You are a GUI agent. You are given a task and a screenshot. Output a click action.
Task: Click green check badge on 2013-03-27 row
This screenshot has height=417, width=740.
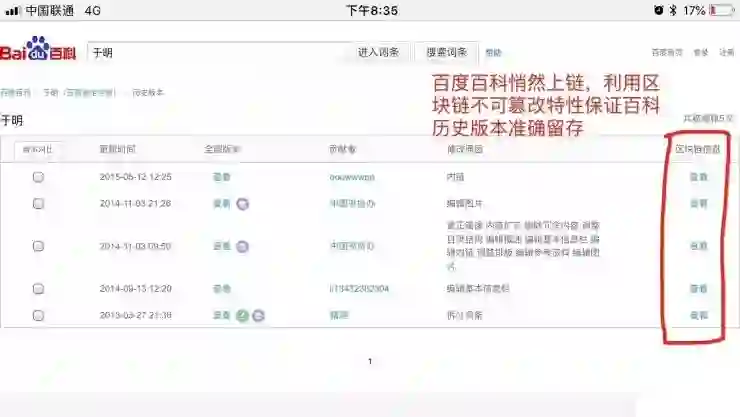tap(242, 316)
